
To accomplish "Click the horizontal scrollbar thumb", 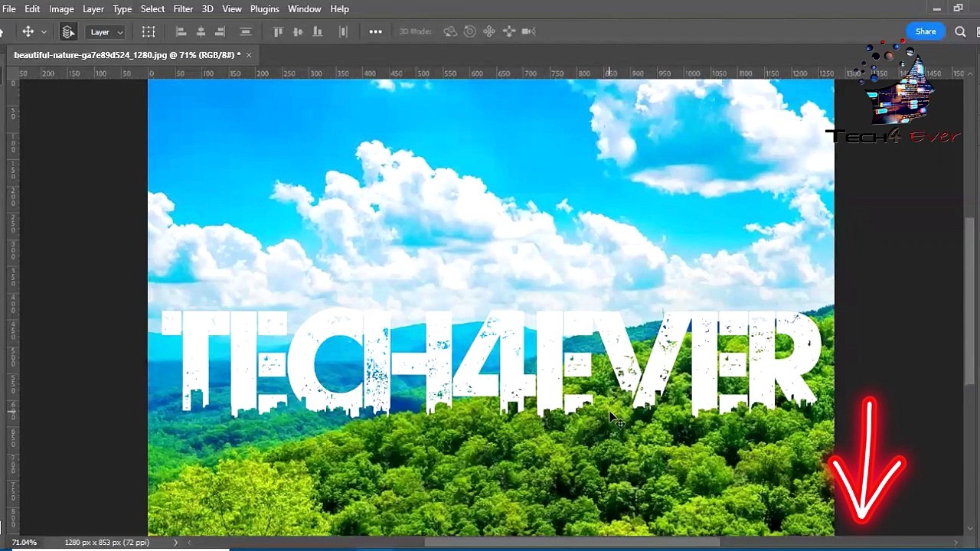I will [x=572, y=543].
